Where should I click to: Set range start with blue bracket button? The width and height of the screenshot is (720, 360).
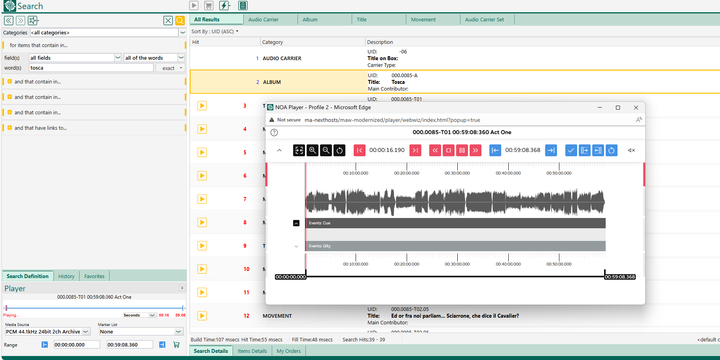[x=45, y=344]
